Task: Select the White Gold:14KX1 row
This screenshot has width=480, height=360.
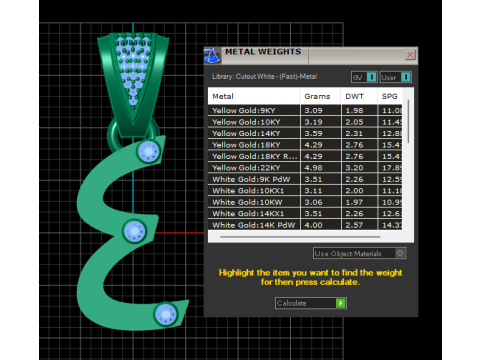Action: pos(305,214)
